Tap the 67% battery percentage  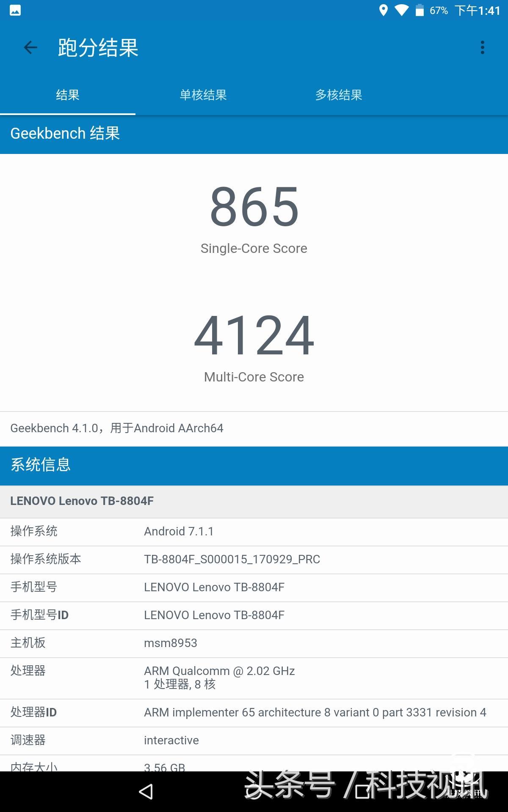click(x=439, y=10)
